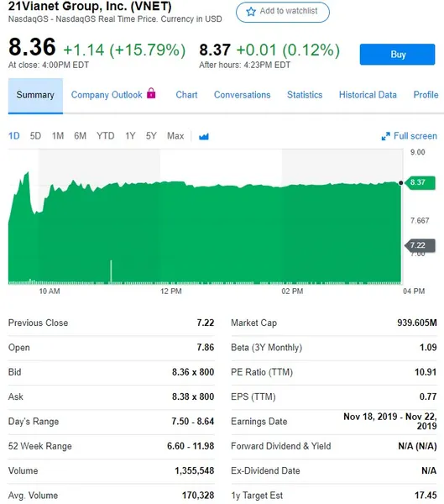The height and width of the screenshot is (504, 444).
Task: Click the Forward Dividend & Yield N/A (N/A) value
Action: 417,446
